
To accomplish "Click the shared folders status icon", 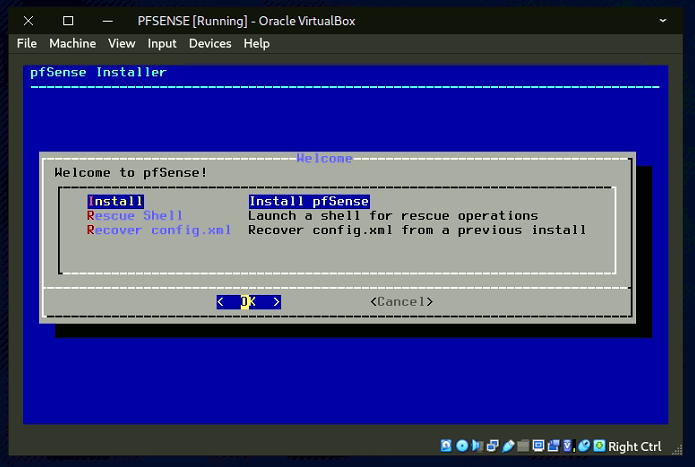I will (x=523, y=446).
